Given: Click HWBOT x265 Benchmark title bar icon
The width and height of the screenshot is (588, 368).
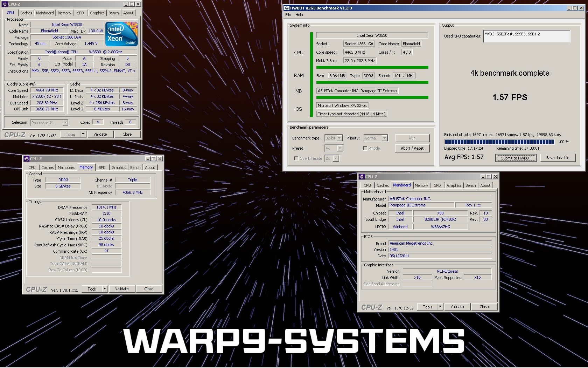Looking at the screenshot, I should (287, 8).
